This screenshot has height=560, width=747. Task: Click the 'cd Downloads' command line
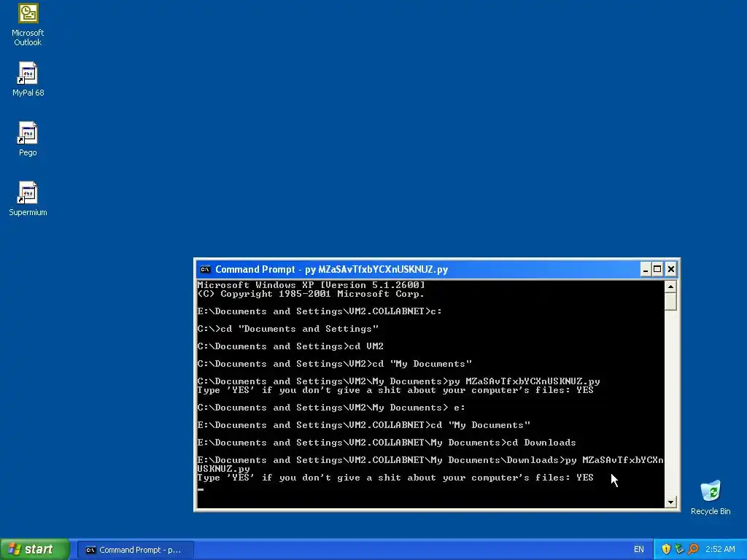[x=387, y=443]
